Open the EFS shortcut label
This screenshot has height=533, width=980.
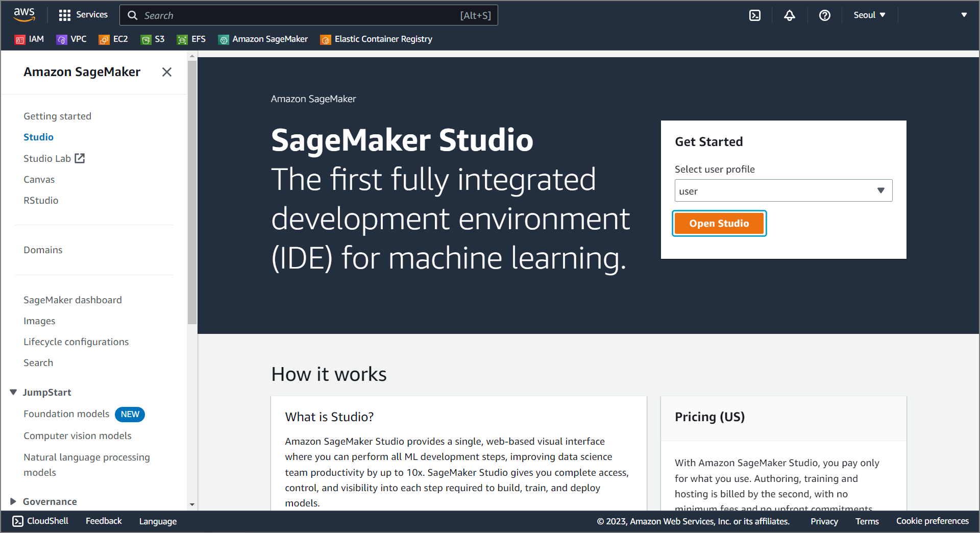click(199, 39)
